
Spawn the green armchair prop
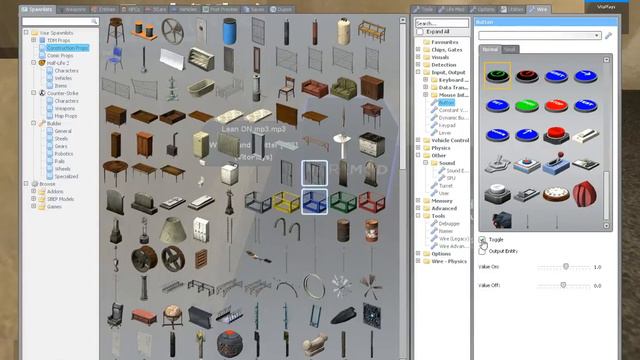pyautogui.click(x=343, y=88)
